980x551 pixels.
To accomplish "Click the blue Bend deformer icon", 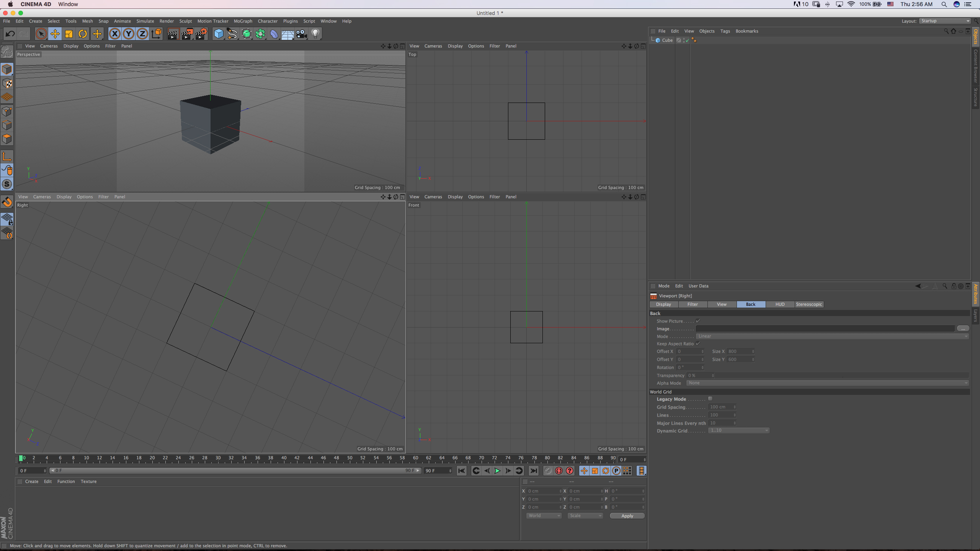I will click(x=274, y=34).
